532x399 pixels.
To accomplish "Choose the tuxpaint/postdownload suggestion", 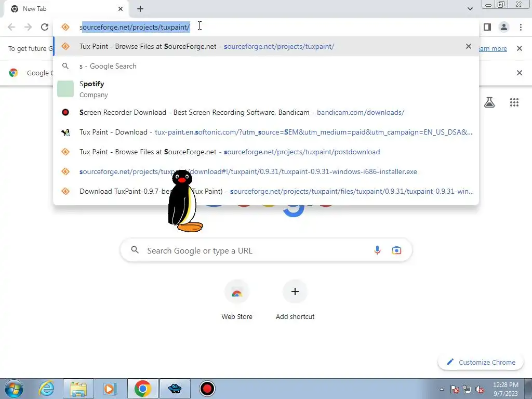I will (x=266, y=152).
